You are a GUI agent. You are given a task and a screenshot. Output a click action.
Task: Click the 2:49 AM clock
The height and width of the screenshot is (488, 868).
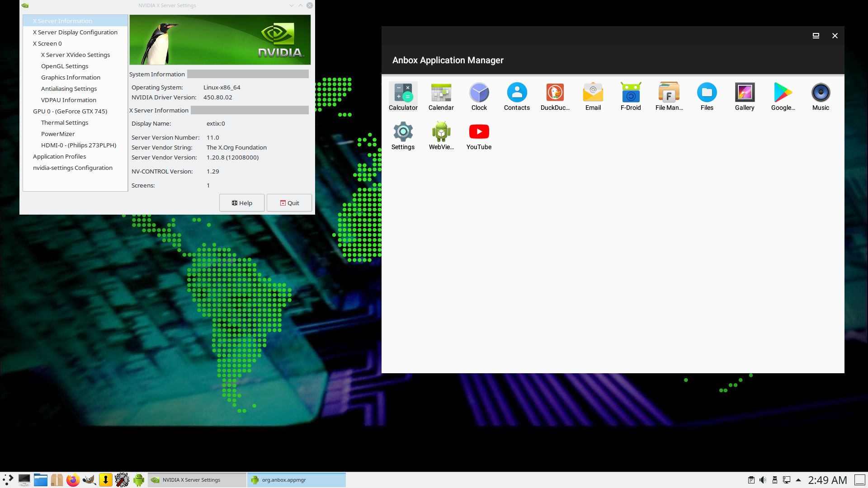point(827,480)
